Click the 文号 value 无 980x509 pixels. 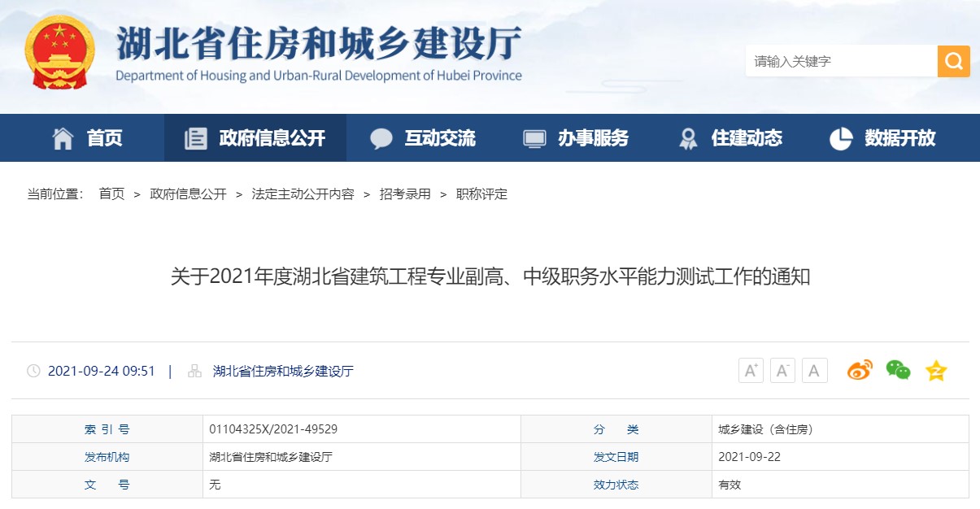[215, 485]
